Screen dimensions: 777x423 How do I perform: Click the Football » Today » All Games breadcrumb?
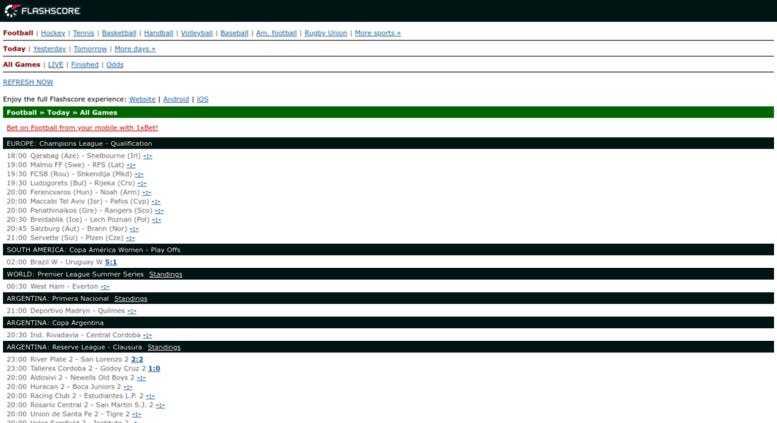388,112
